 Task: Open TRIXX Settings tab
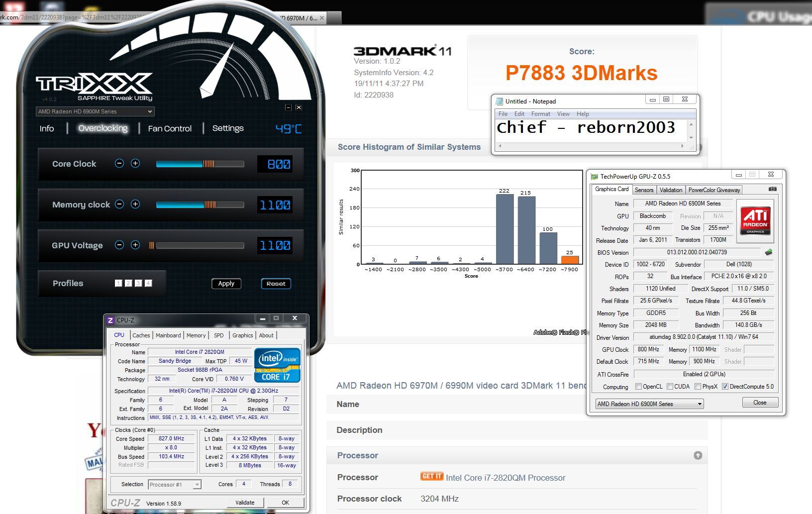pos(228,128)
